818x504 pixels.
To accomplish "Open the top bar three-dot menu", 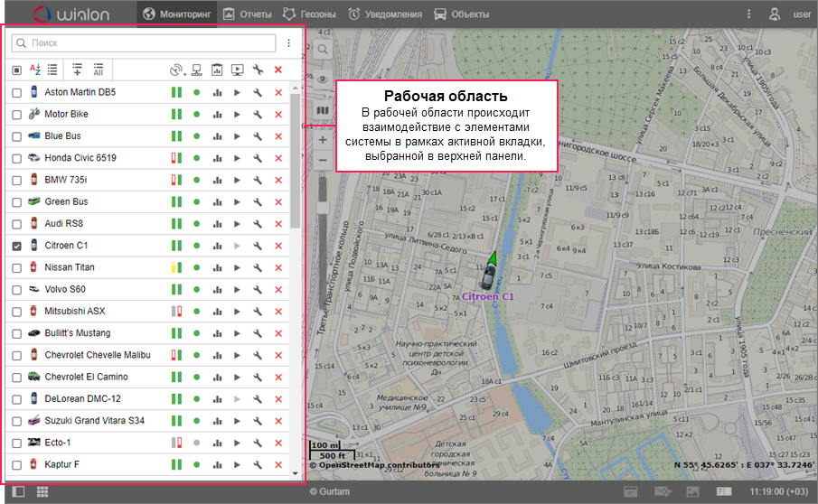I will click(x=748, y=14).
